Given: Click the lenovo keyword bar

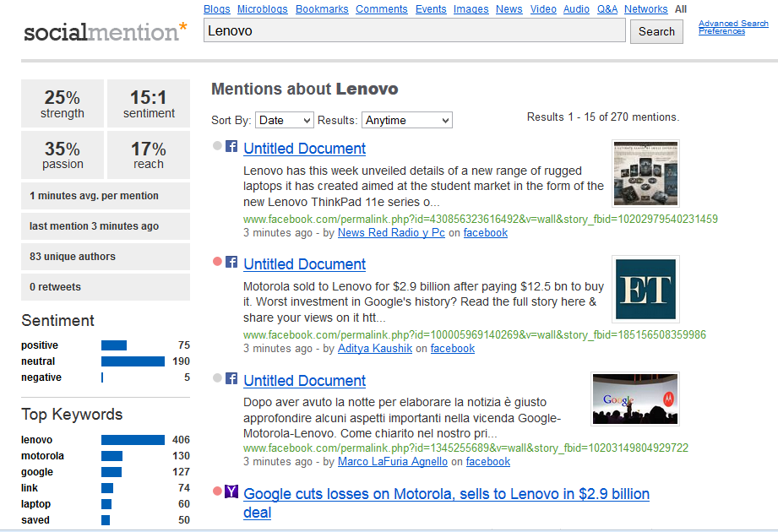Looking at the screenshot, I should [133, 440].
